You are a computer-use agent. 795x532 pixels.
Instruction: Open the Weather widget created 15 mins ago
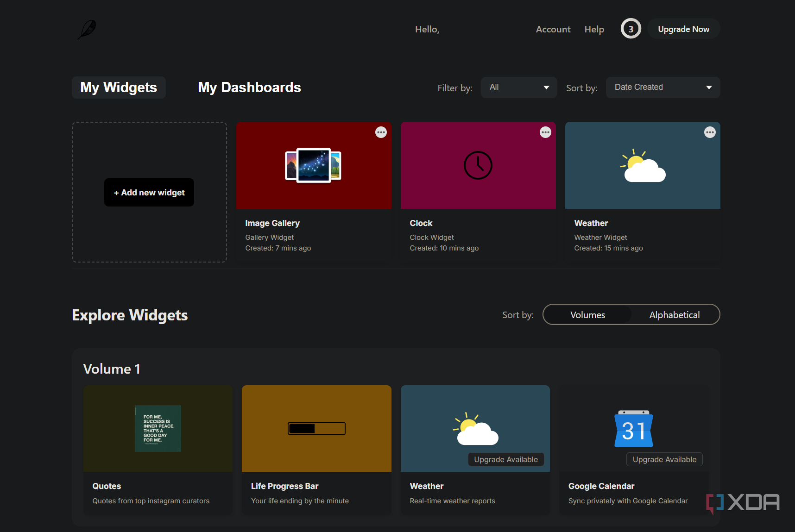click(x=591, y=223)
